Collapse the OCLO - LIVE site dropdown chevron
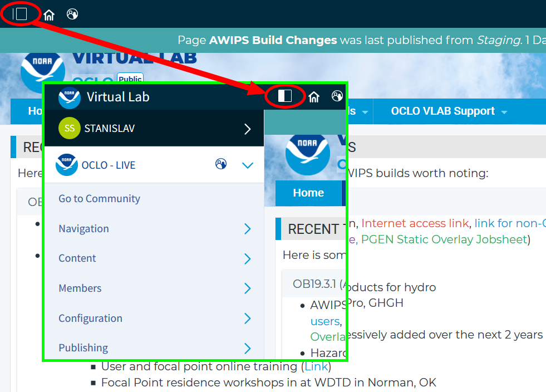The image size is (546, 392). click(248, 165)
